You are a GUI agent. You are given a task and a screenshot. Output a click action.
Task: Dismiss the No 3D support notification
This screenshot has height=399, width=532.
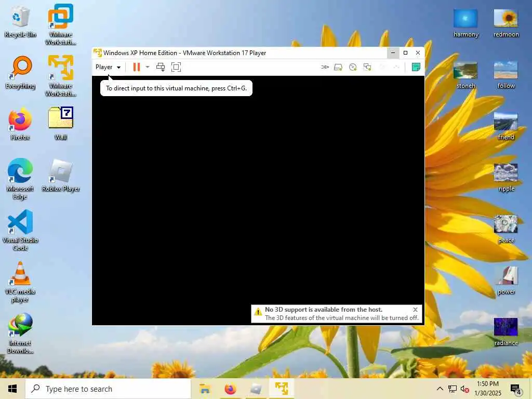click(x=415, y=310)
